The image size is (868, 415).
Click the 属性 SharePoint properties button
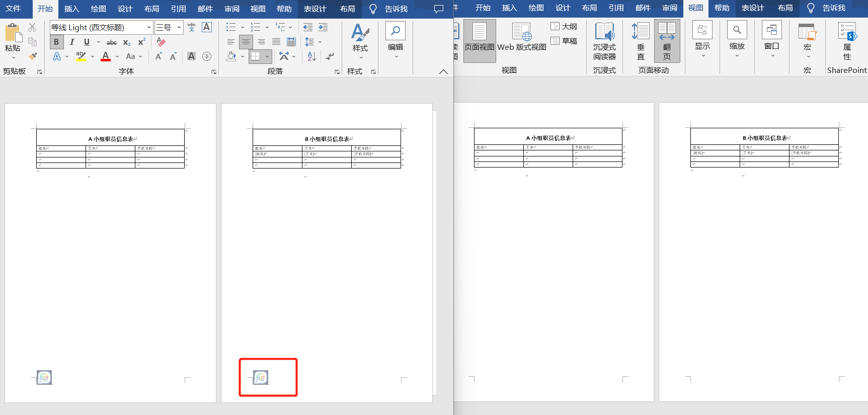(847, 41)
